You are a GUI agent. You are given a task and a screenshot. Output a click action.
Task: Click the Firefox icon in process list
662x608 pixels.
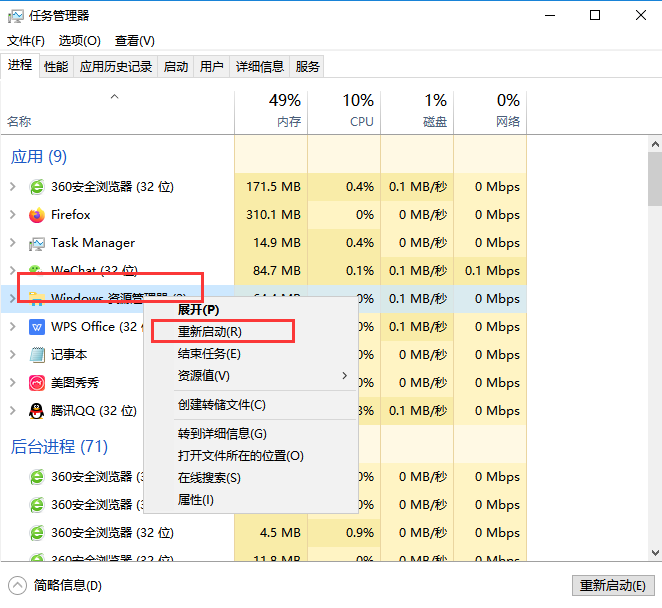tap(37, 215)
